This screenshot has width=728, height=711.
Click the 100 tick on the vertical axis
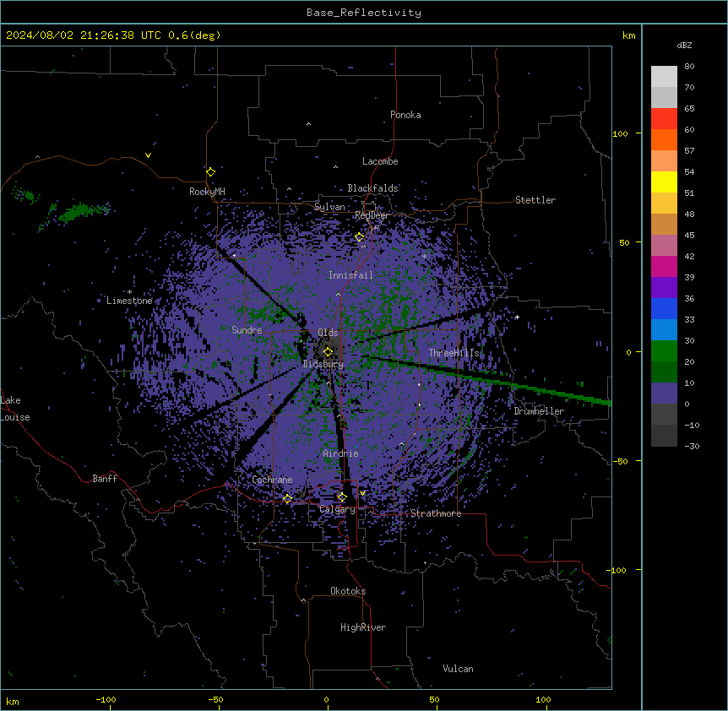(x=620, y=133)
